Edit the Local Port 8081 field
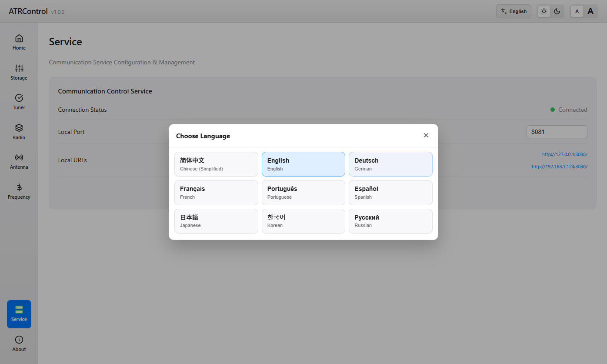This screenshot has width=607, height=364. 557,132
